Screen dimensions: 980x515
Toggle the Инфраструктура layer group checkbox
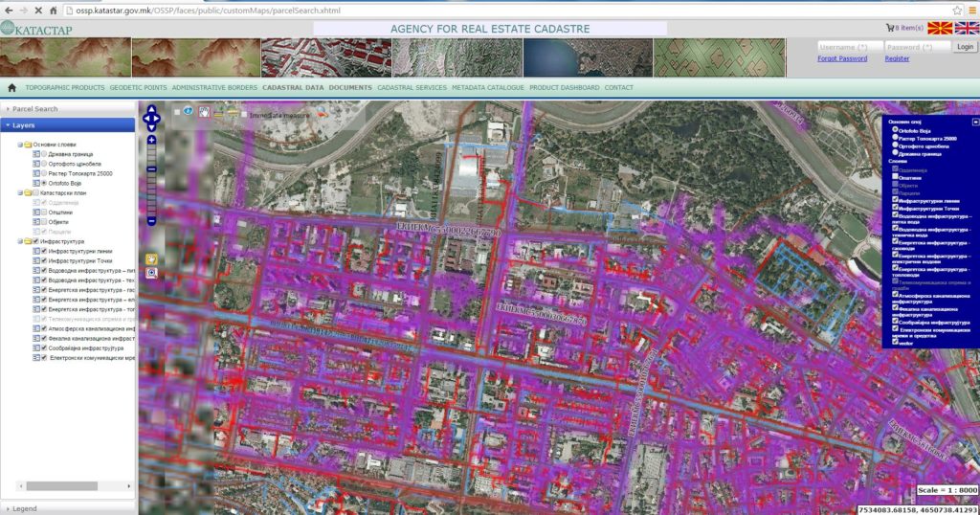pyautogui.click(x=35, y=241)
